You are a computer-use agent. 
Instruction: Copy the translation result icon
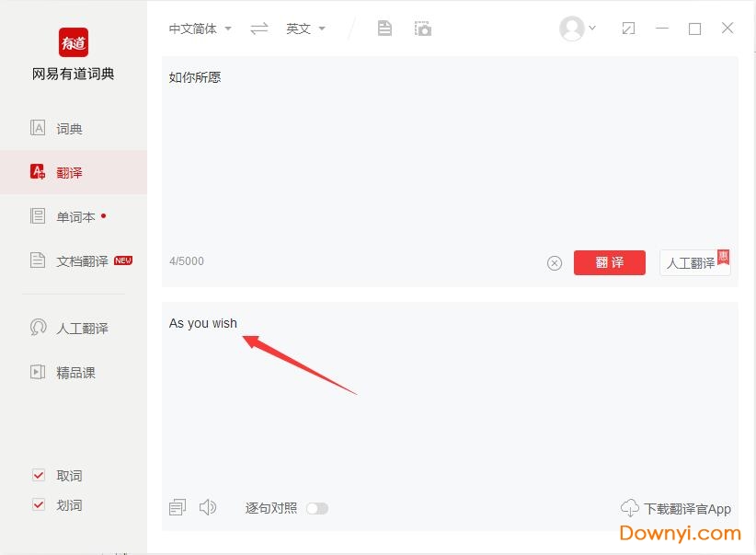tap(178, 507)
